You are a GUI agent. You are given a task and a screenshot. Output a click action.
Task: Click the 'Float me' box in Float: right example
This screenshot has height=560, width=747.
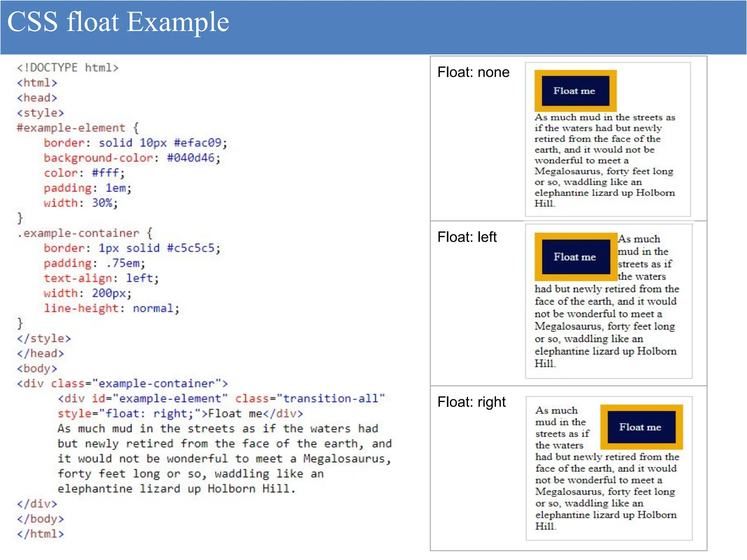[x=642, y=427]
